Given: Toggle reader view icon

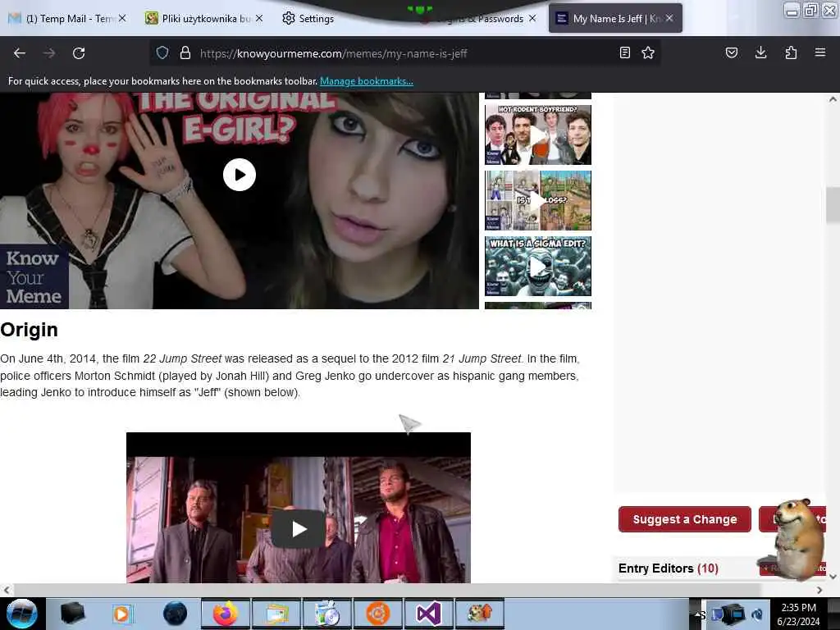Looking at the screenshot, I should 624,52.
